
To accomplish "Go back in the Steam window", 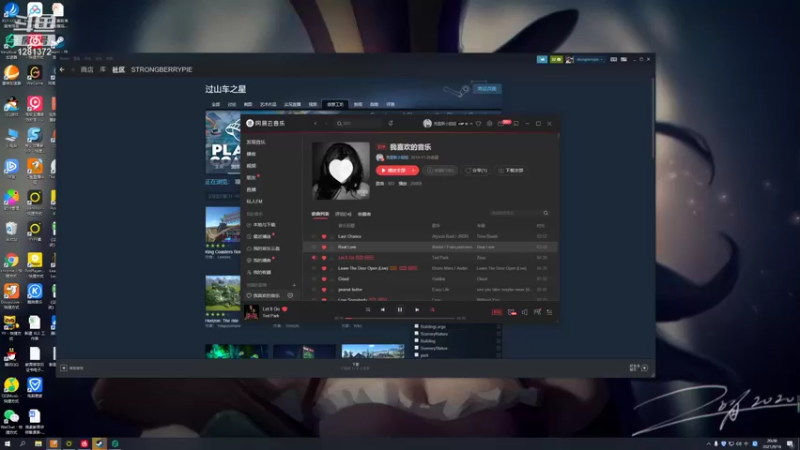I will pyautogui.click(x=62, y=69).
